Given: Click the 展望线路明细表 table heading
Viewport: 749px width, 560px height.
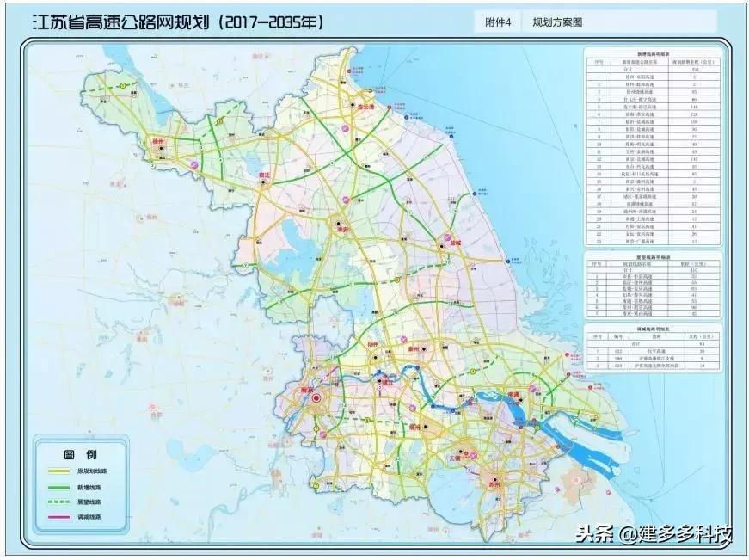Looking at the screenshot, I should [x=653, y=257].
